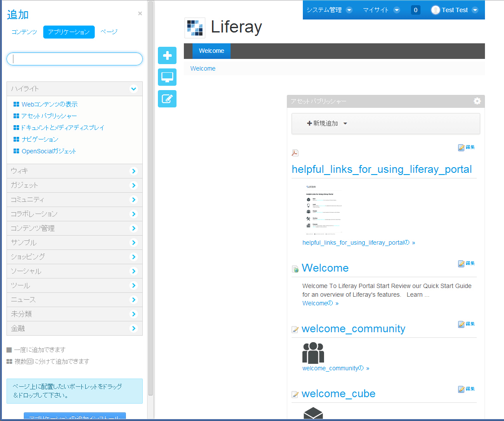Click the document icon beside welcome_community title
504x421 pixels.
(x=295, y=329)
